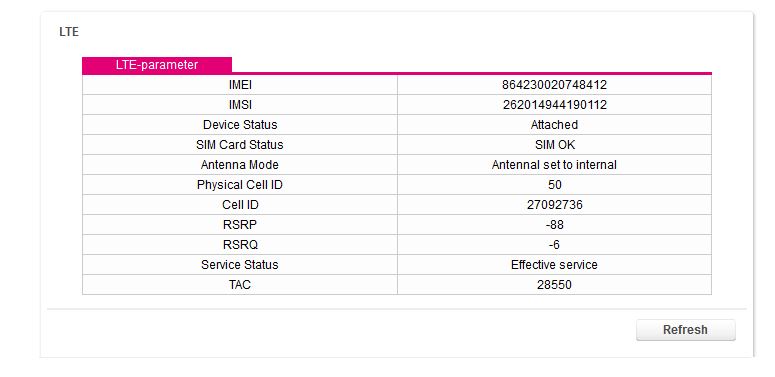Screen dimensions: 775x377
Task: Select the LTE-parameter tab
Action: pyautogui.click(x=157, y=65)
